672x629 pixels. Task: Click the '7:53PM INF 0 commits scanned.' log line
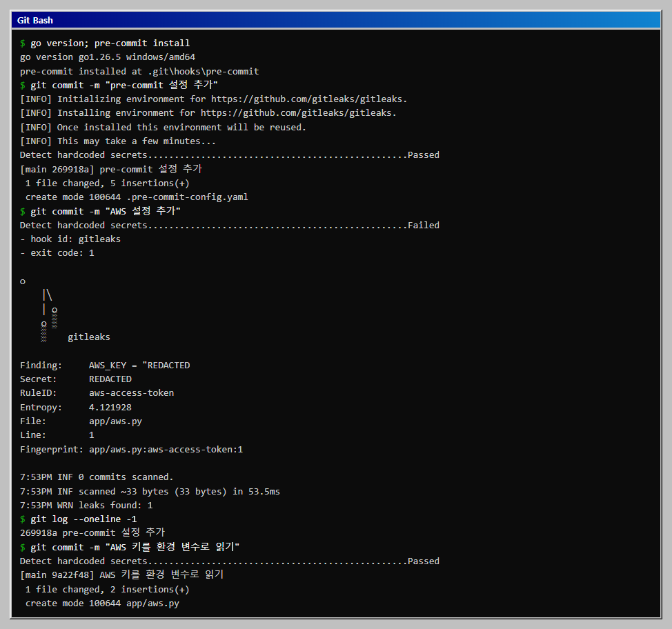[97, 477]
